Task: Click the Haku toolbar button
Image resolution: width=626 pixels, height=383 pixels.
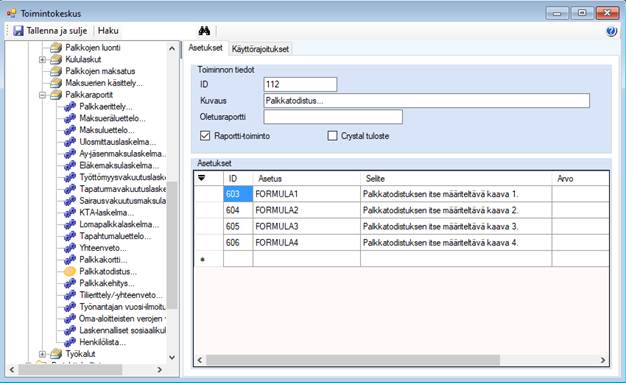Action: click(x=108, y=31)
